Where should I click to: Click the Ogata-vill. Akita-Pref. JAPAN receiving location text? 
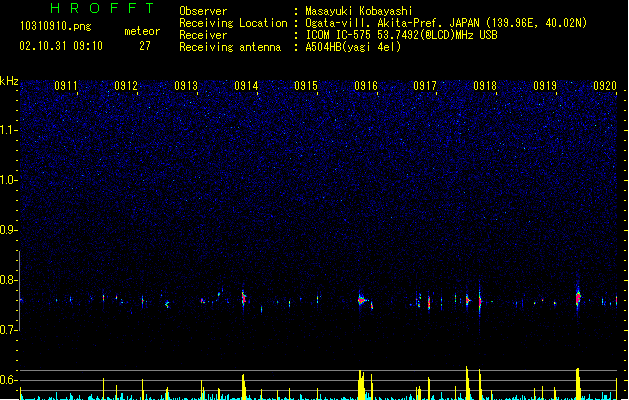coord(446,23)
